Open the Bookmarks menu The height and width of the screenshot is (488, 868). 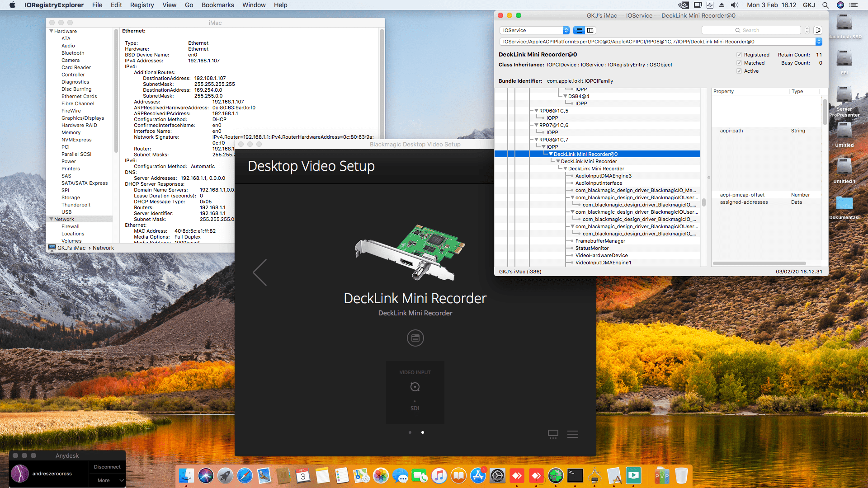coord(217,5)
